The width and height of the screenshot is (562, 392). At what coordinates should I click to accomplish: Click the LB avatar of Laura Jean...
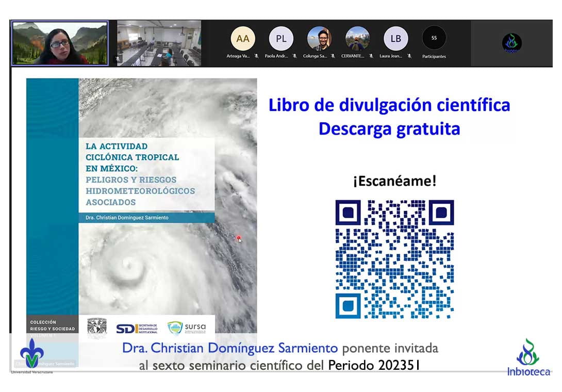[395, 39]
